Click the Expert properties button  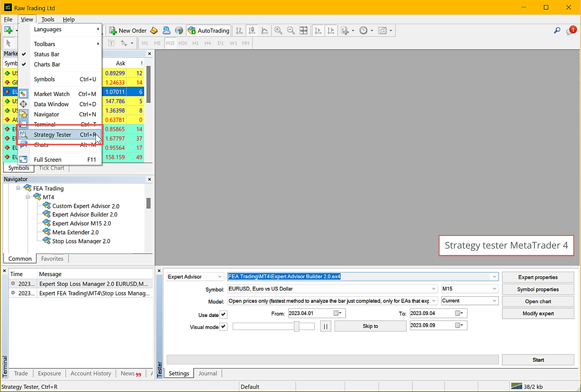pos(538,277)
